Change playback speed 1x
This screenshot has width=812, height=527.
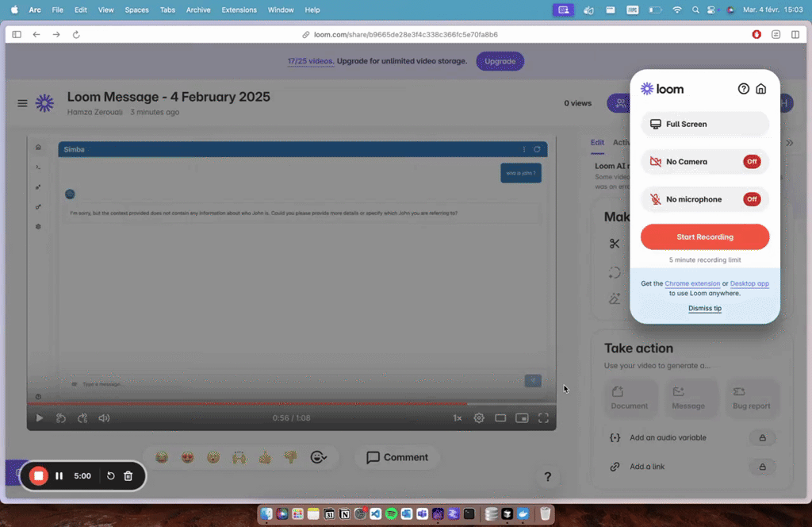tap(458, 417)
